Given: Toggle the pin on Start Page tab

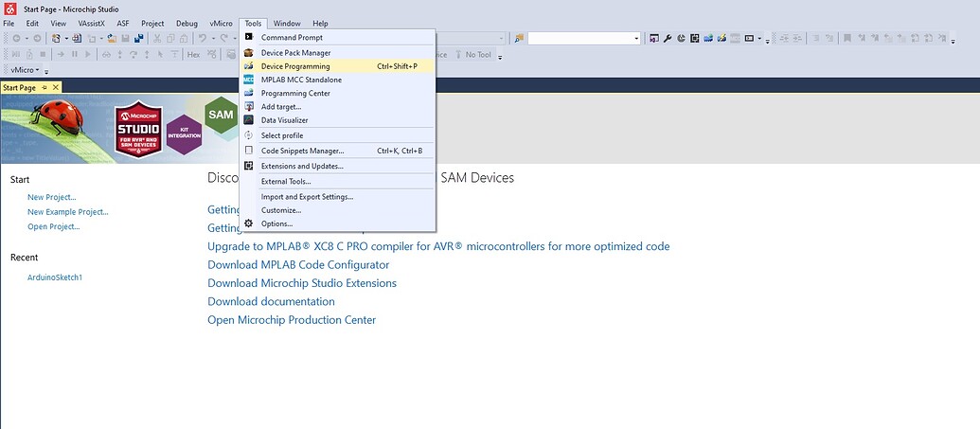Looking at the screenshot, I should [x=45, y=87].
